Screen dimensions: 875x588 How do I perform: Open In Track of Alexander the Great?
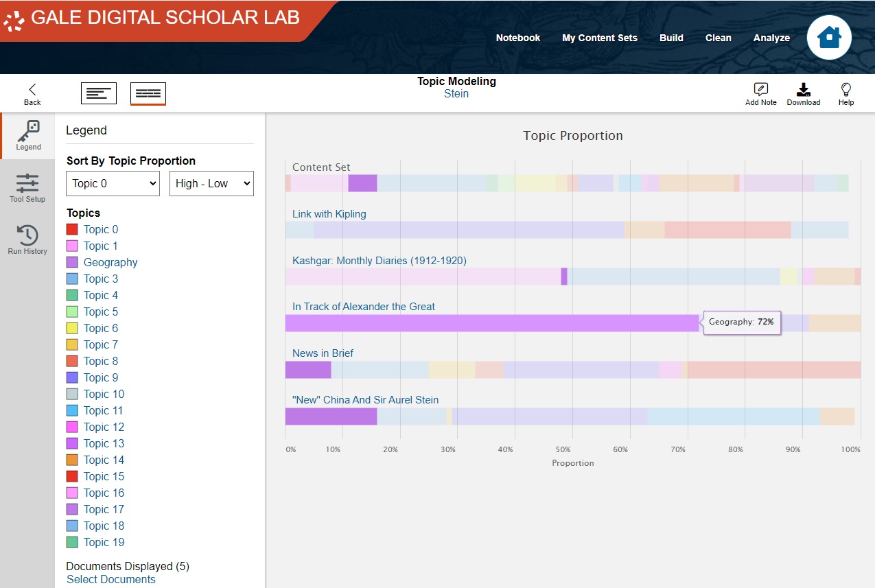tap(364, 306)
